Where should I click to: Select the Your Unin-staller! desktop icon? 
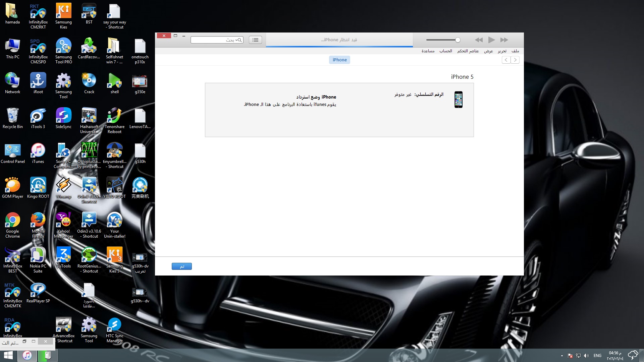pos(114,225)
